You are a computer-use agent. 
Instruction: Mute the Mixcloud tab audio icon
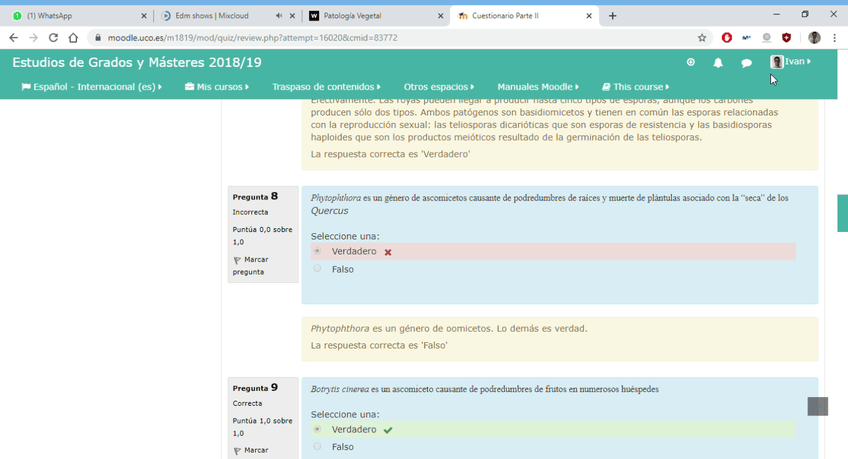tap(277, 16)
